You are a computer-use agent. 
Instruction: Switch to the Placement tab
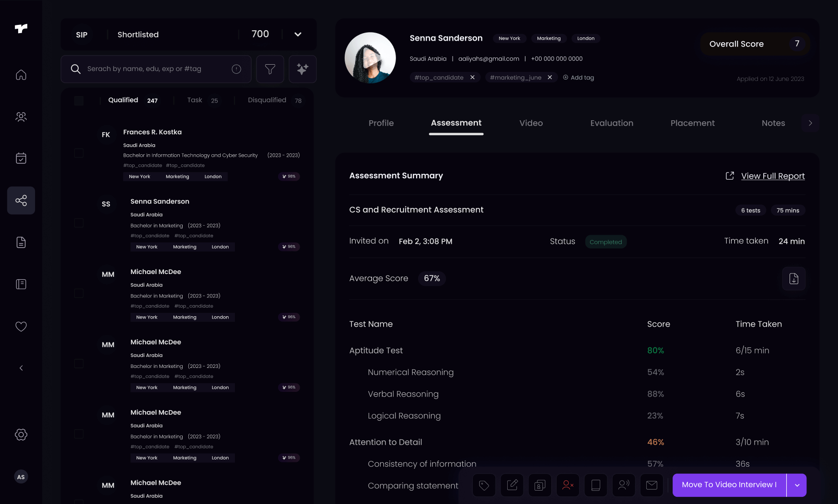click(692, 123)
